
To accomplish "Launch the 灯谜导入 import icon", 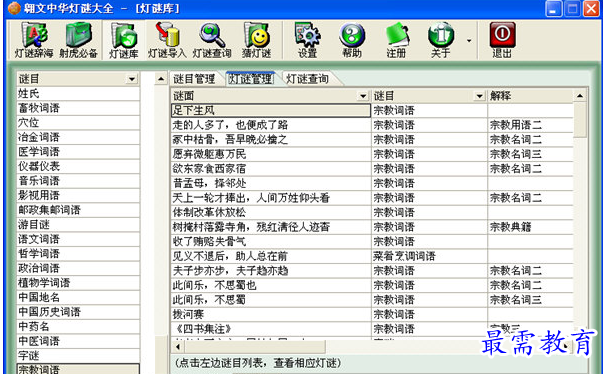I will click(167, 40).
